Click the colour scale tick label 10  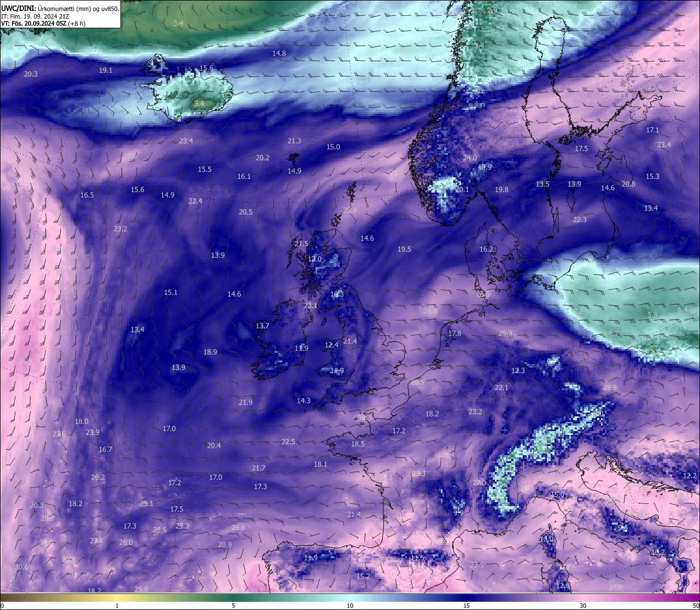point(350,606)
